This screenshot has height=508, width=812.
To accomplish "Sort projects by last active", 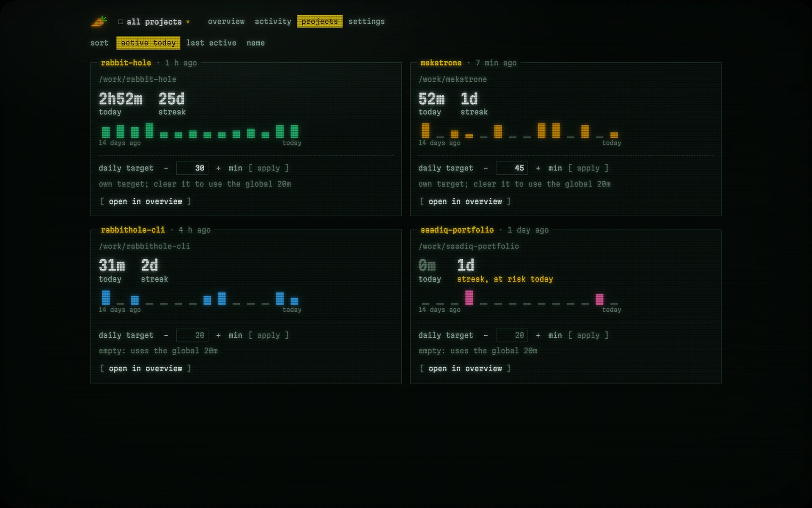I will coord(211,43).
